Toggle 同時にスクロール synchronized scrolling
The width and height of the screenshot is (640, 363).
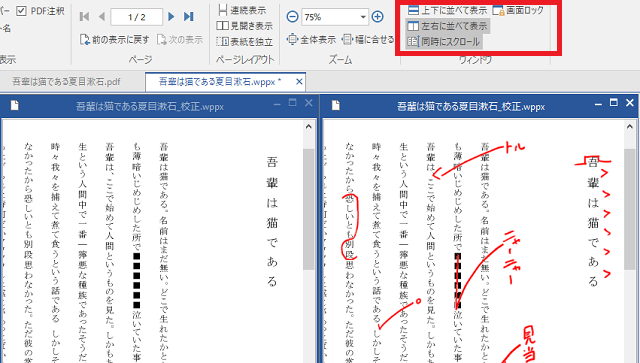point(444,42)
